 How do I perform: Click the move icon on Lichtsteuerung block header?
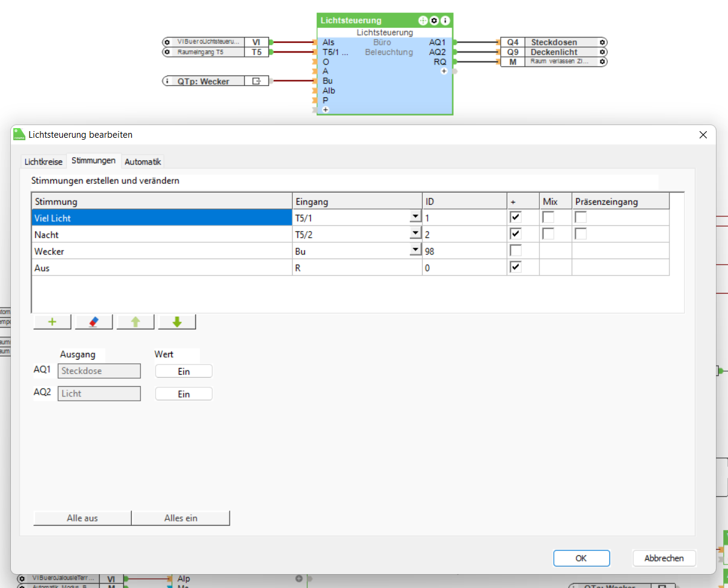[x=423, y=21]
